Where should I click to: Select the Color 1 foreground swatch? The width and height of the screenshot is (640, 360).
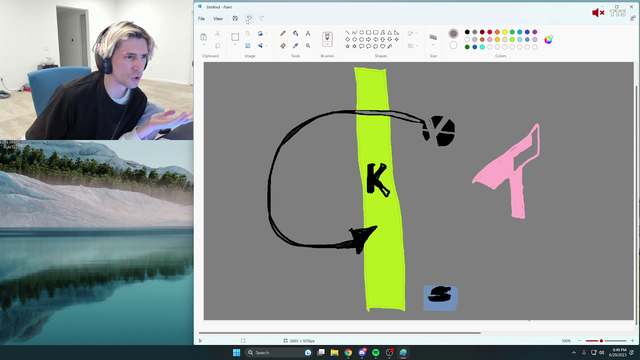[x=453, y=33]
